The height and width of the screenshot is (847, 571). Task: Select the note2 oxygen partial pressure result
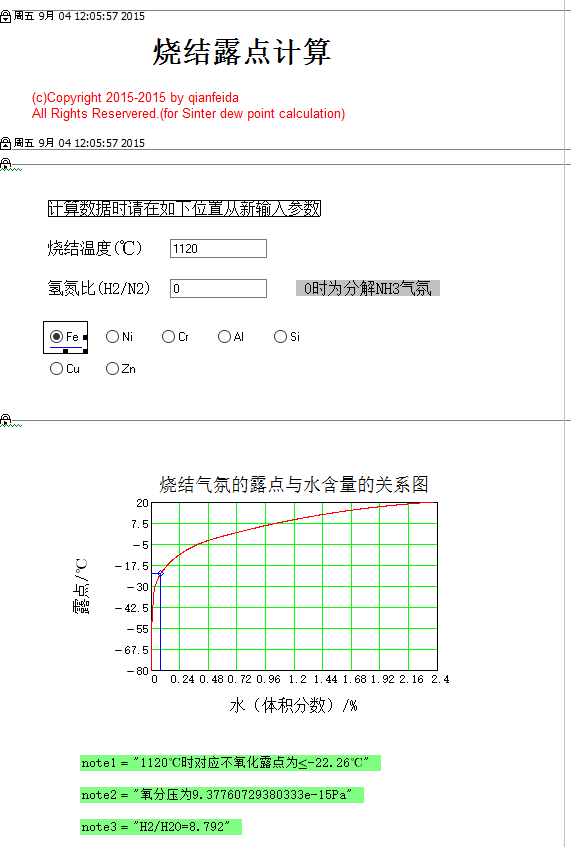pyautogui.click(x=221, y=795)
